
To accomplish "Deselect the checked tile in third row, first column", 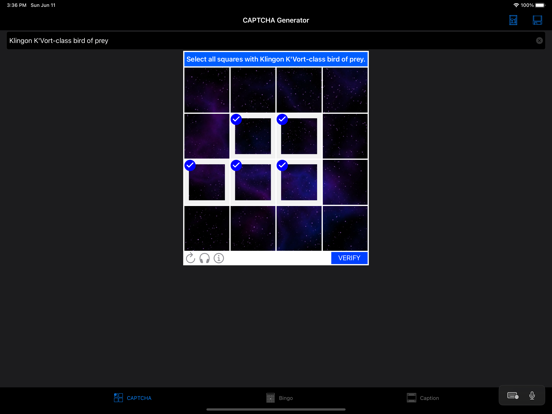I will click(x=207, y=182).
